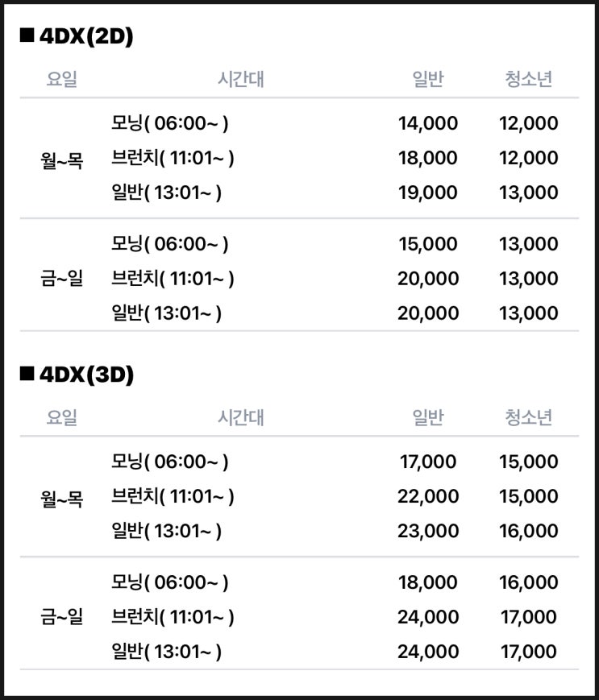Screen dimensions: 599x700
Task: Click 시간대 column header in 4DX(3D) table
Action: (241, 417)
